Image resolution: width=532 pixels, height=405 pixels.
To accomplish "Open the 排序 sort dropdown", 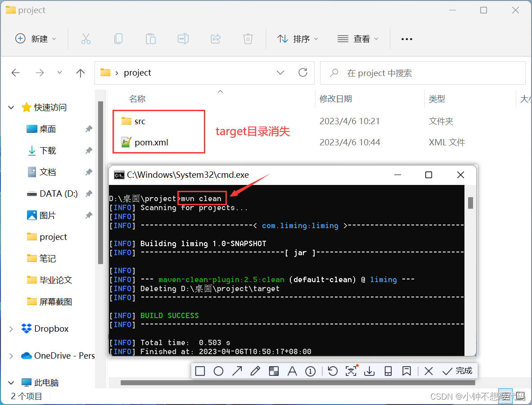I will 298,39.
